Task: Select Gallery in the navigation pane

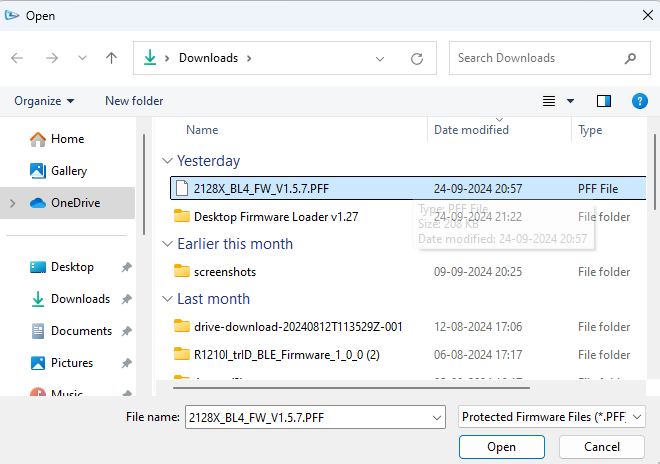Action: click(x=69, y=171)
